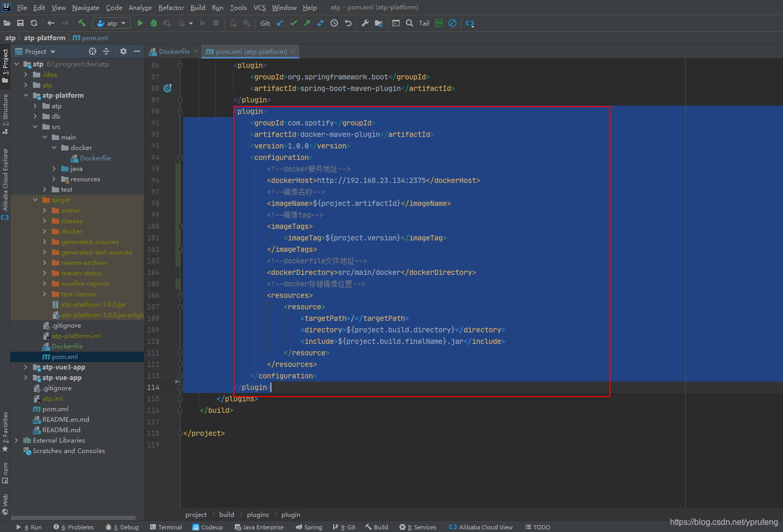Select pom.xml under atp-platform in the tree
The width and height of the screenshot is (783, 532).
pos(65,356)
